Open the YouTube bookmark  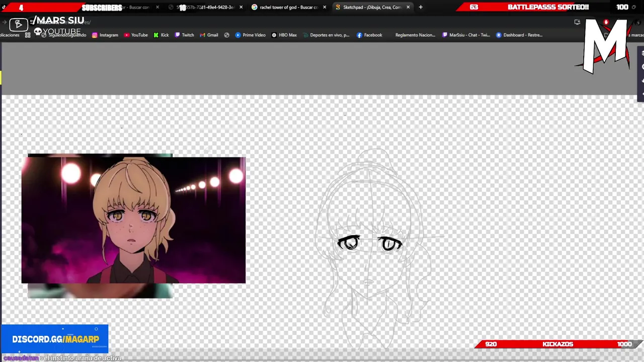pos(136,35)
